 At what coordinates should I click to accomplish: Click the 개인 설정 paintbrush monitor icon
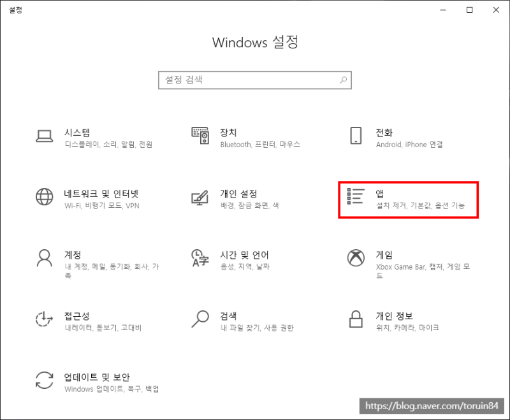tap(200, 198)
